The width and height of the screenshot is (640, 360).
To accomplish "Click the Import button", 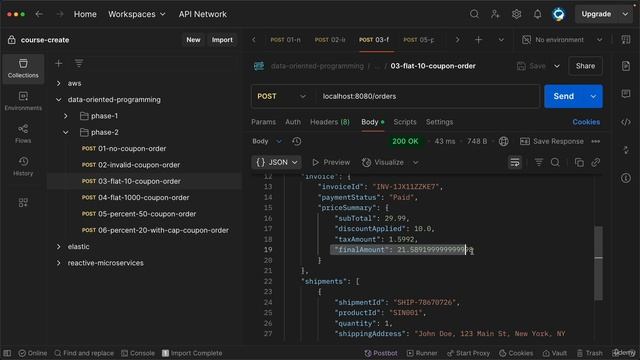I will point(222,40).
